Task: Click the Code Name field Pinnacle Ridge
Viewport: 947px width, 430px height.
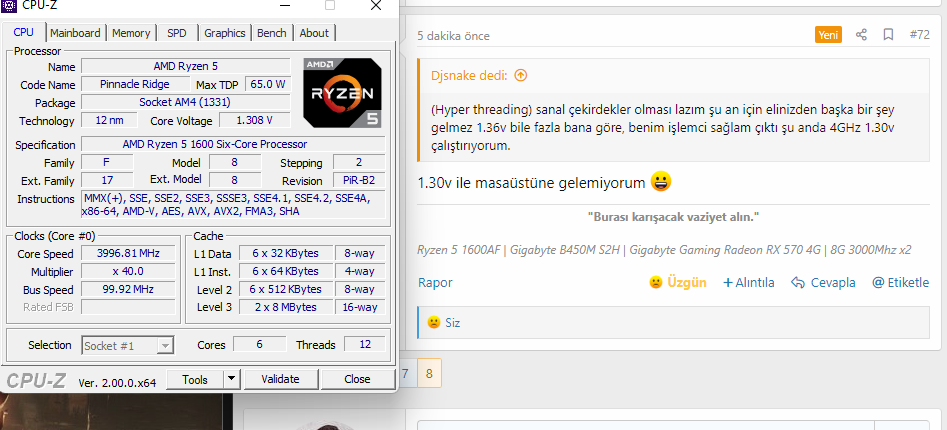Action: (135, 84)
